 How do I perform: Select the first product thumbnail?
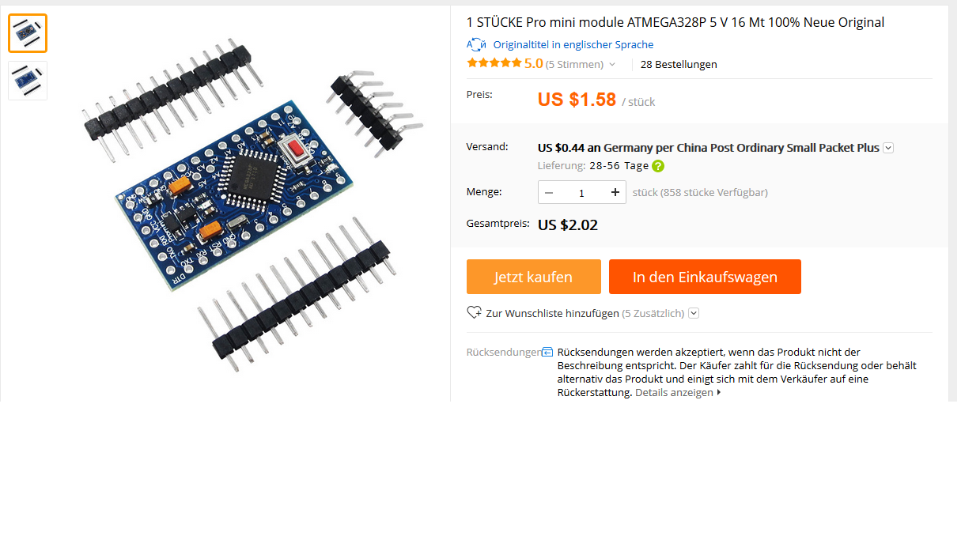[28, 33]
